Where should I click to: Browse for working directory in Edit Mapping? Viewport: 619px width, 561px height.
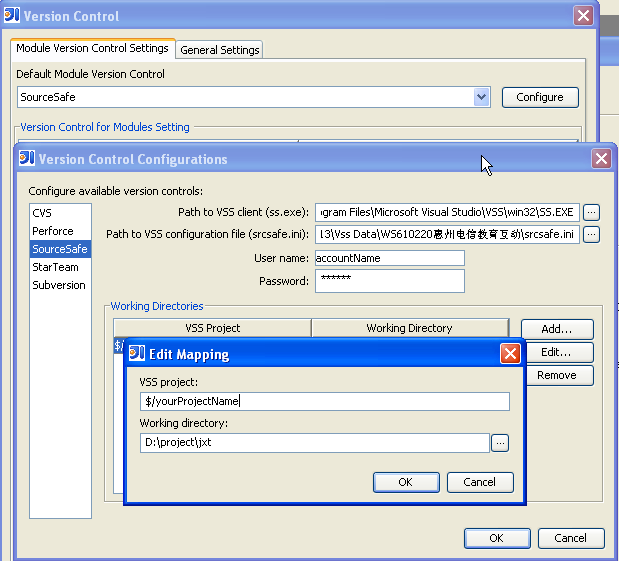click(x=500, y=443)
